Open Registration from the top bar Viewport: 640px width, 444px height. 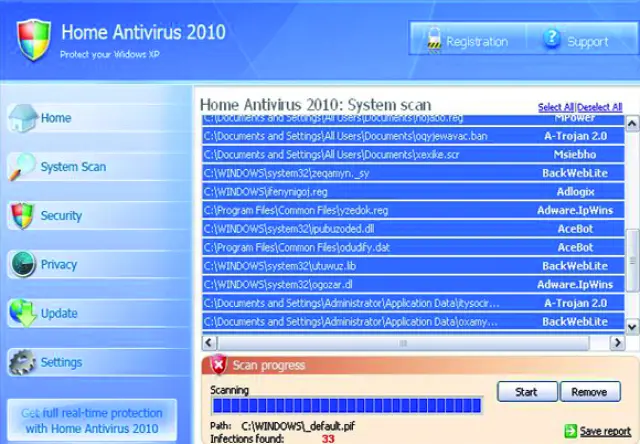tap(467, 40)
